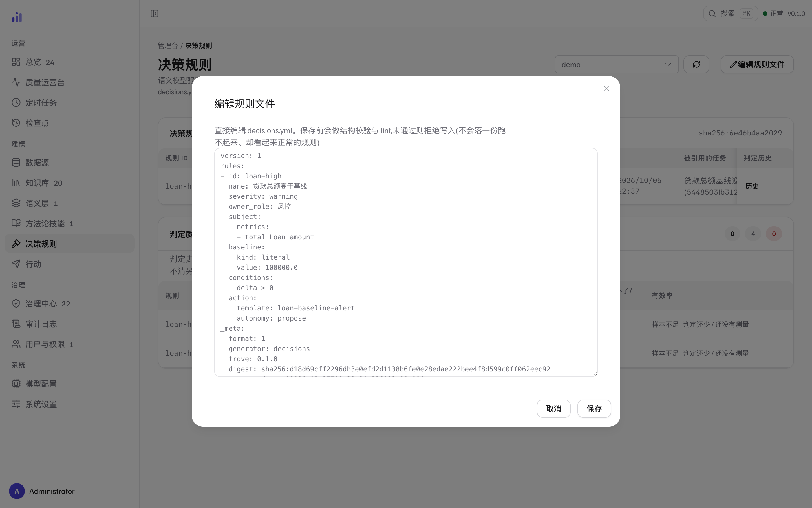Click the 保存 button
This screenshot has height=508, width=812.
pyautogui.click(x=594, y=409)
